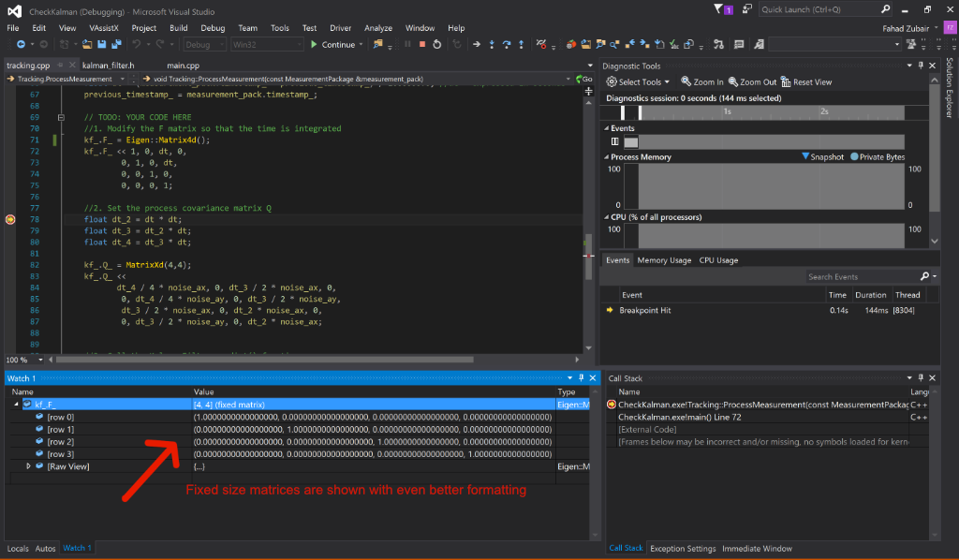Click the Zoom In magnifier icon
Screen dimensions: 959x560
(x=686, y=82)
